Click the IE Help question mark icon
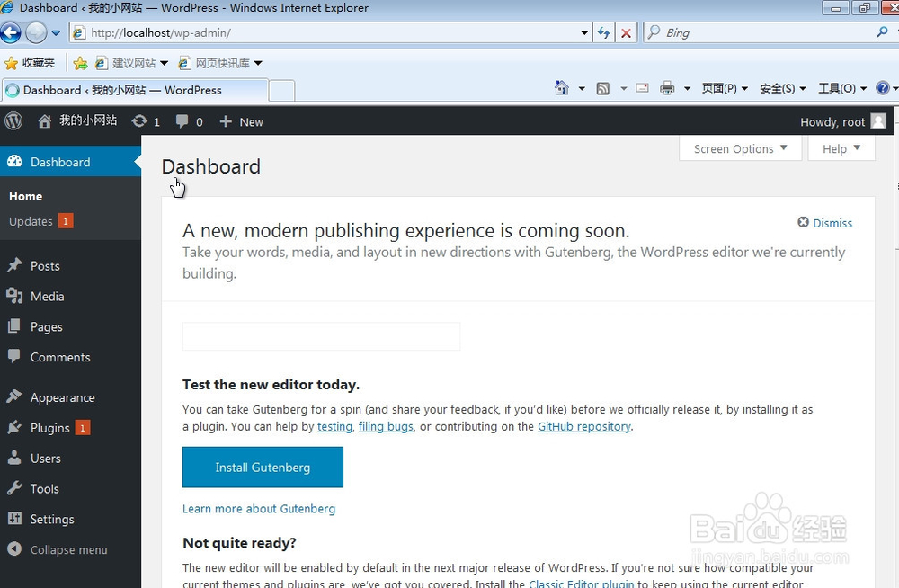The image size is (899, 588). tap(883, 88)
